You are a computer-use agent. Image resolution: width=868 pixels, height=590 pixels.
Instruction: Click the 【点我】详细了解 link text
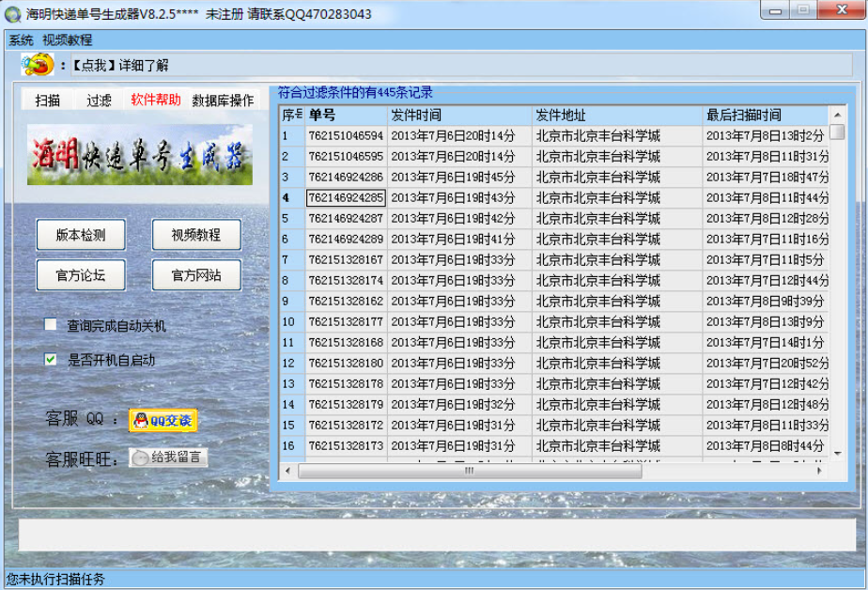click(x=119, y=65)
